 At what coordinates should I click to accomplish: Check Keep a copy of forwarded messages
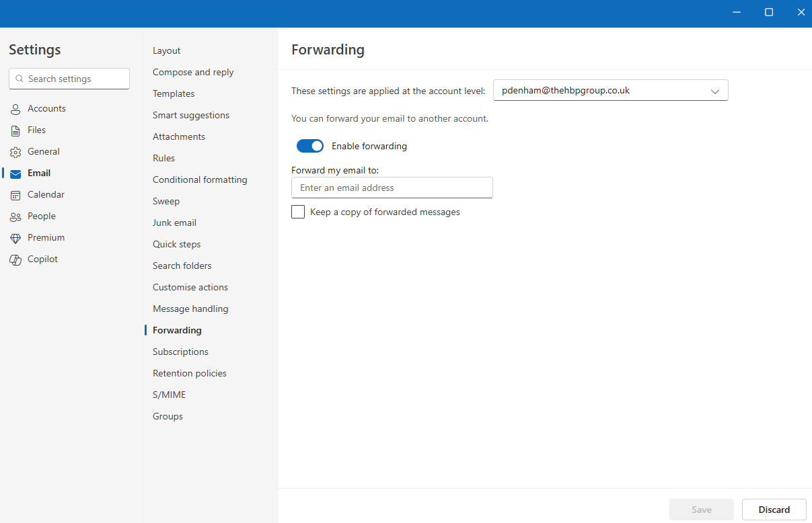point(298,212)
